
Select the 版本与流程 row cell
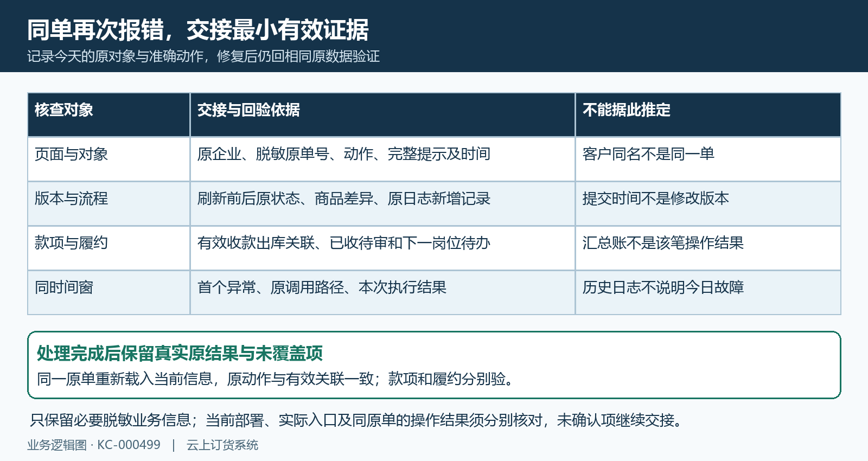click(x=109, y=204)
